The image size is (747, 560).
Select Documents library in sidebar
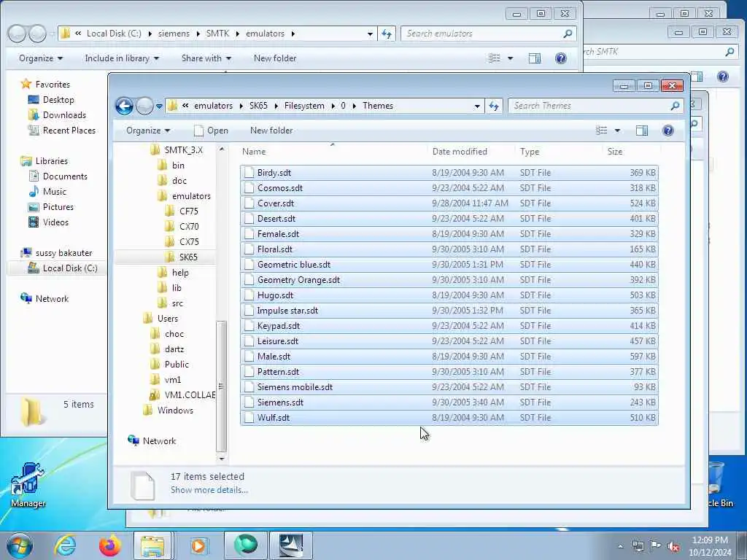coord(58,176)
